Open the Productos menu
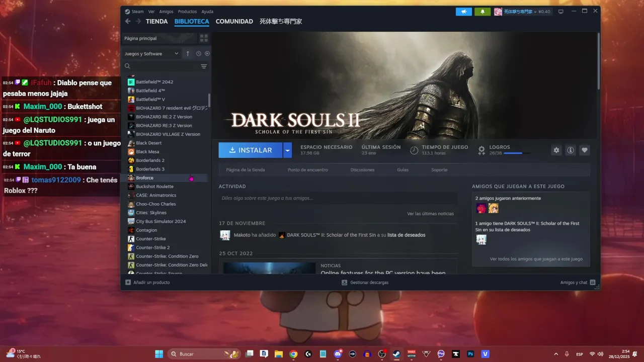Viewport: 644px width, 362px height. (187, 12)
